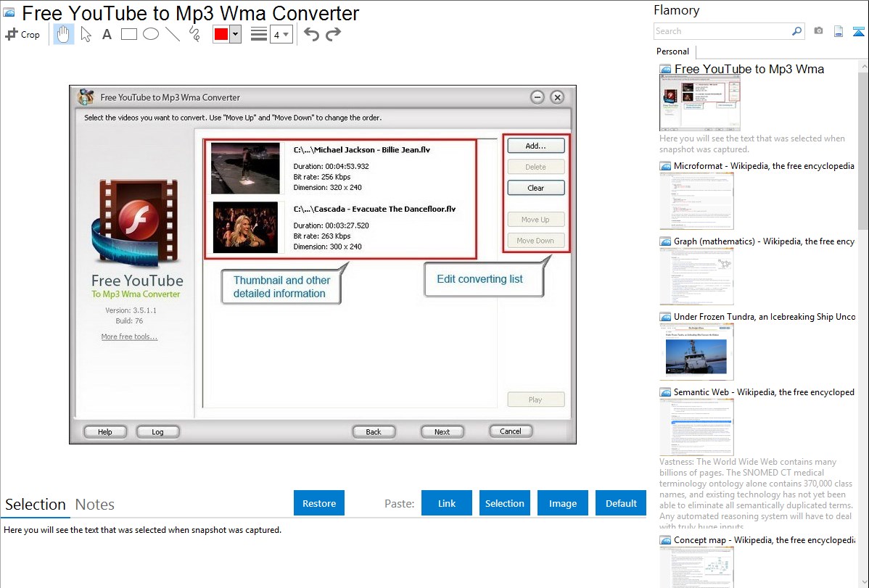Switch to the Notes tab

95,505
